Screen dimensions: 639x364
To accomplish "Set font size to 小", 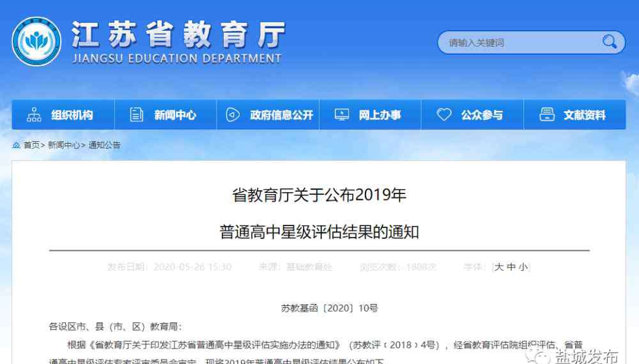I will pos(523,267).
